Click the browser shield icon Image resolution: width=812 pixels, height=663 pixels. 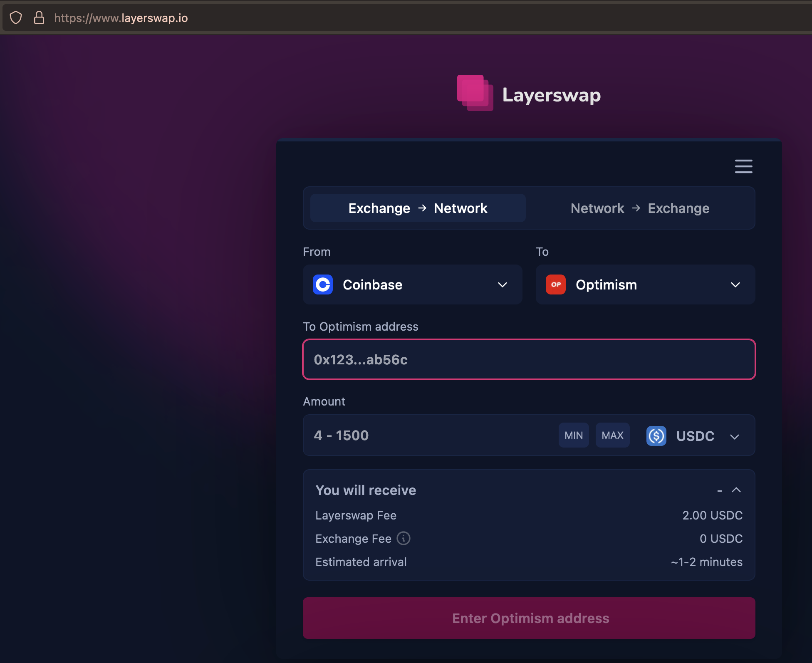(x=16, y=18)
